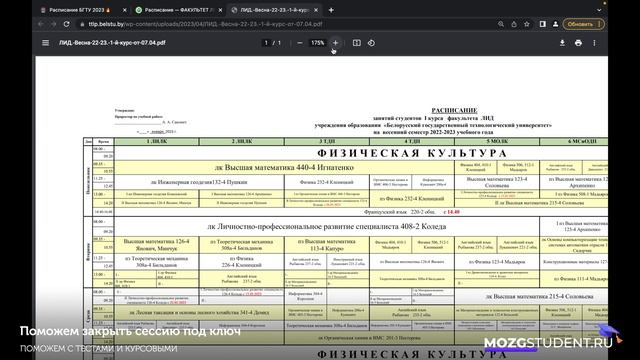Viewport: 640px width, 360px height.
Task: Click the 5 МОЛК column header
Action: coord(497,141)
